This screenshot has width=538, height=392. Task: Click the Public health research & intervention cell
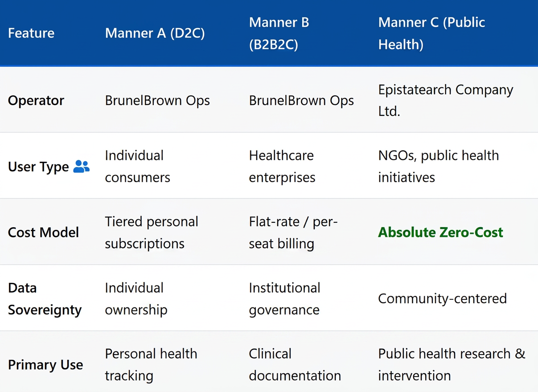[x=452, y=364]
